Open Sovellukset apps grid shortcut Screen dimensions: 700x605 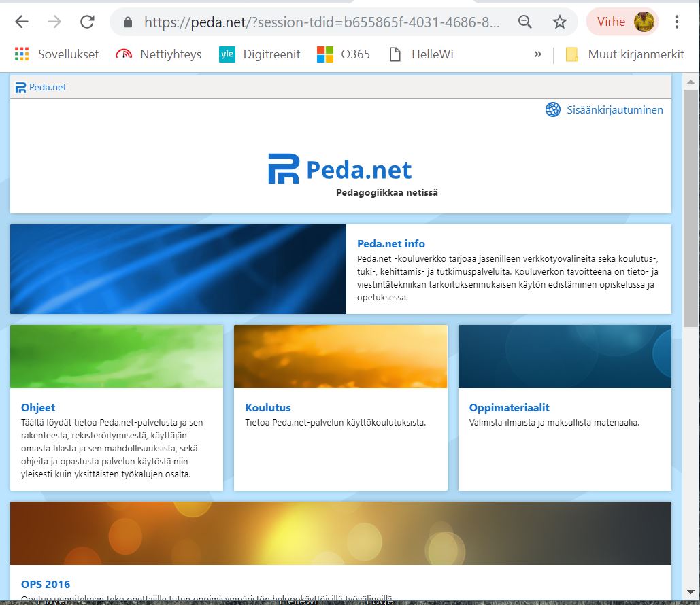(x=57, y=54)
